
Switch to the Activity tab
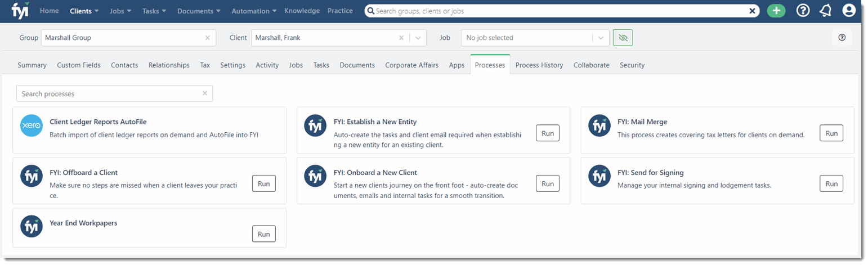[267, 65]
